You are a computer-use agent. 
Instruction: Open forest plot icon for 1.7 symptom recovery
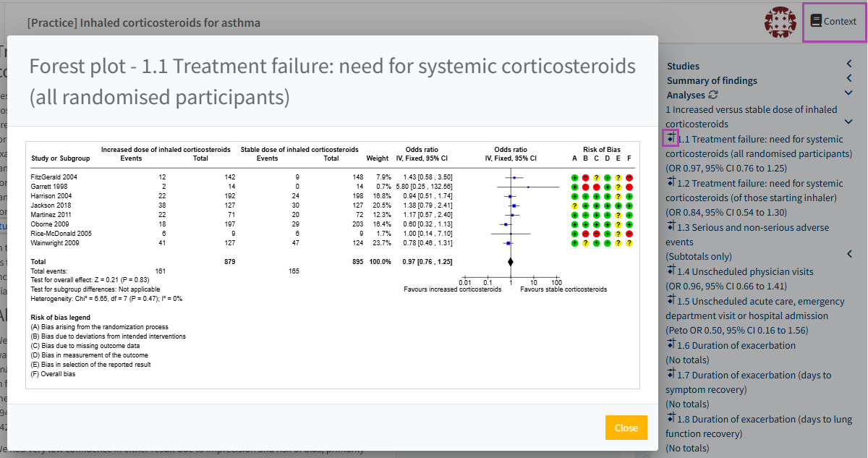click(671, 374)
